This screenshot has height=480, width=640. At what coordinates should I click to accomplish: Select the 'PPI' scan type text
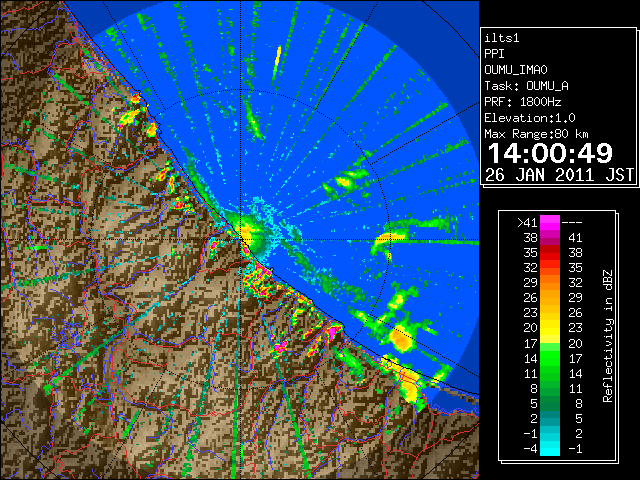tap(494, 54)
